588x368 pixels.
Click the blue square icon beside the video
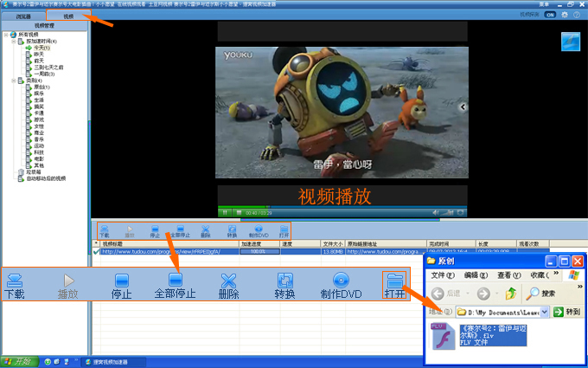click(x=571, y=42)
